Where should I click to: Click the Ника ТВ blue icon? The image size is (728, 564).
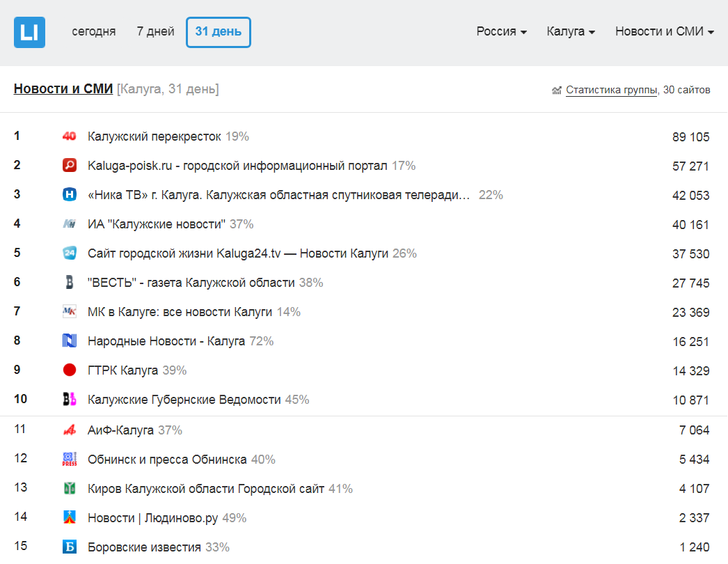click(69, 195)
